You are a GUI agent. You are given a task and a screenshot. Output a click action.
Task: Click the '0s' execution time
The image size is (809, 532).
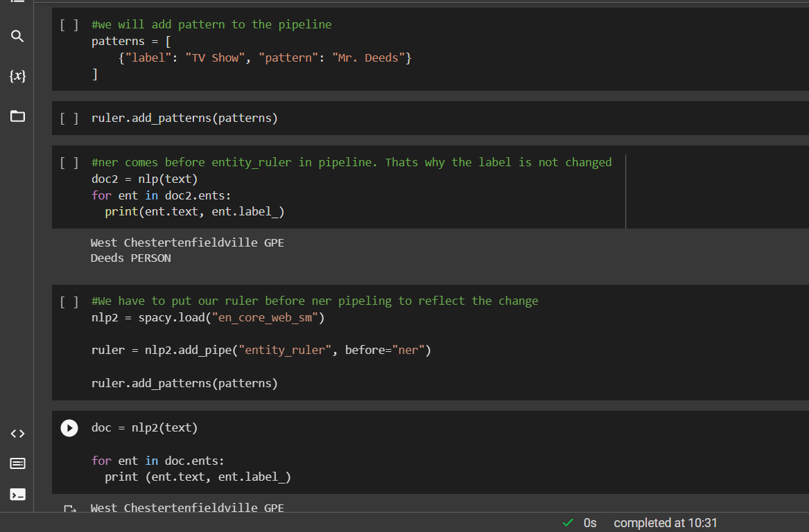click(x=590, y=523)
